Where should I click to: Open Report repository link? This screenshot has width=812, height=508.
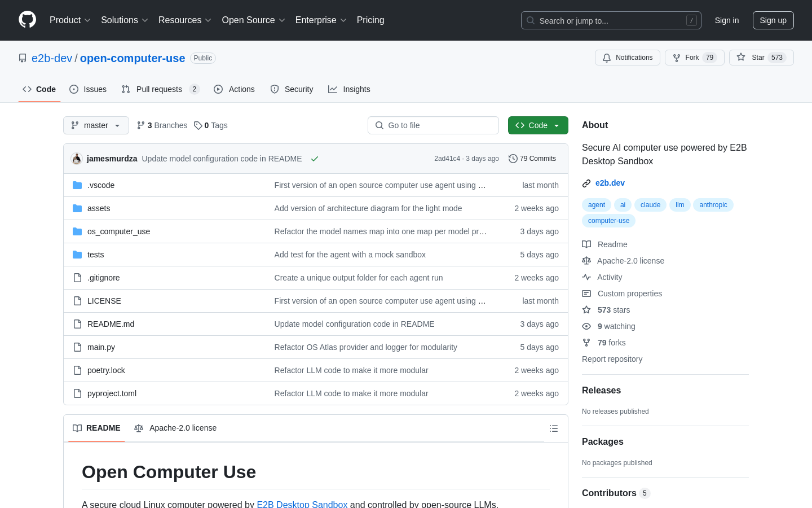pos(612,359)
